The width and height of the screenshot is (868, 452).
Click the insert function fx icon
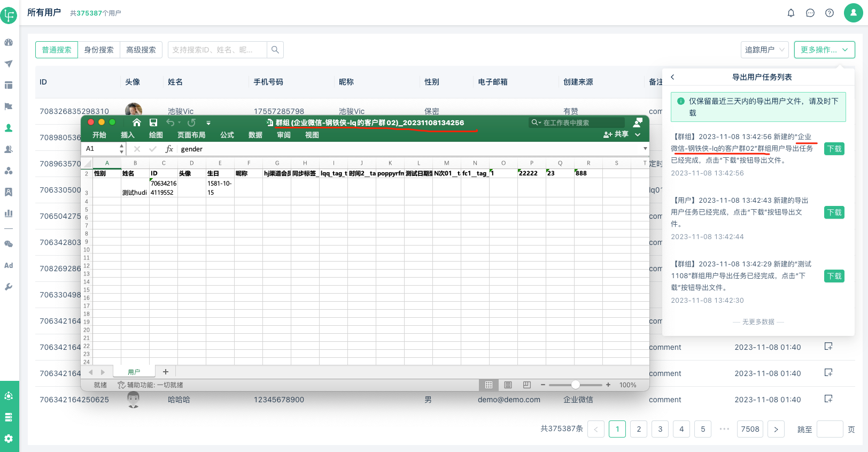[169, 149]
